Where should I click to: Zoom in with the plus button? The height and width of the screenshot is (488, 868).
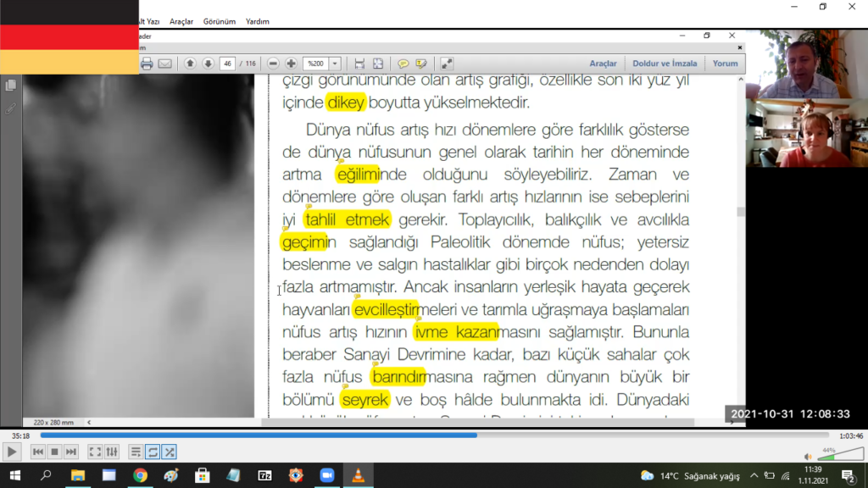(292, 64)
